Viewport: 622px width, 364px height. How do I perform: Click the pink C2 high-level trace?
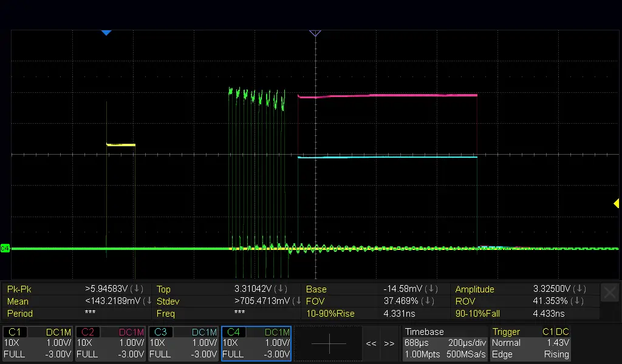pos(387,95)
